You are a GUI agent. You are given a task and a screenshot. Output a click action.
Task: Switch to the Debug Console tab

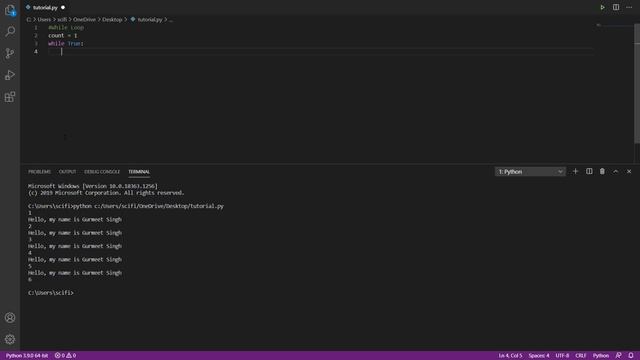pos(102,172)
